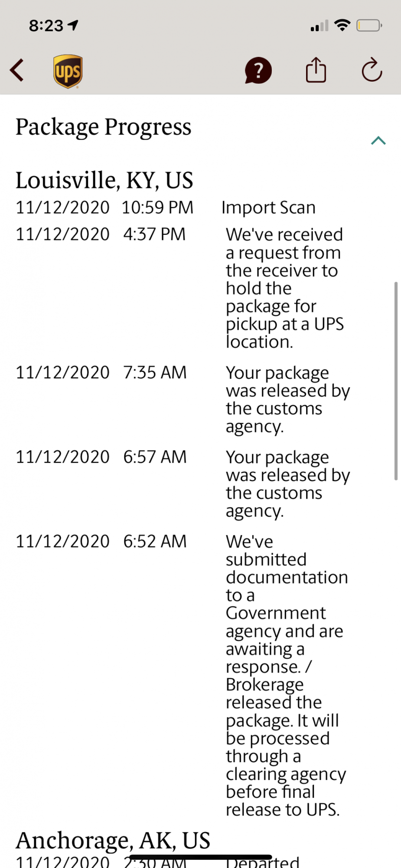Screen dimensions: 401x868
Task: Click the vertical scrollbar on the right
Action: coord(395,381)
